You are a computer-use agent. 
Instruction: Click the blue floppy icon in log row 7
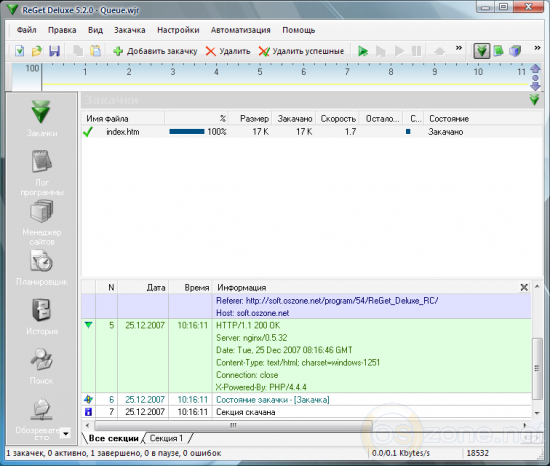[x=88, y=412]
